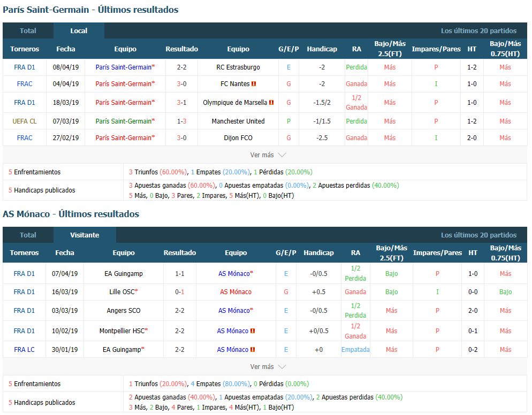Click handicap -2.5 in Dijon FCO row
This screenshot has height=415, width=532.
(x=322, y=137)
